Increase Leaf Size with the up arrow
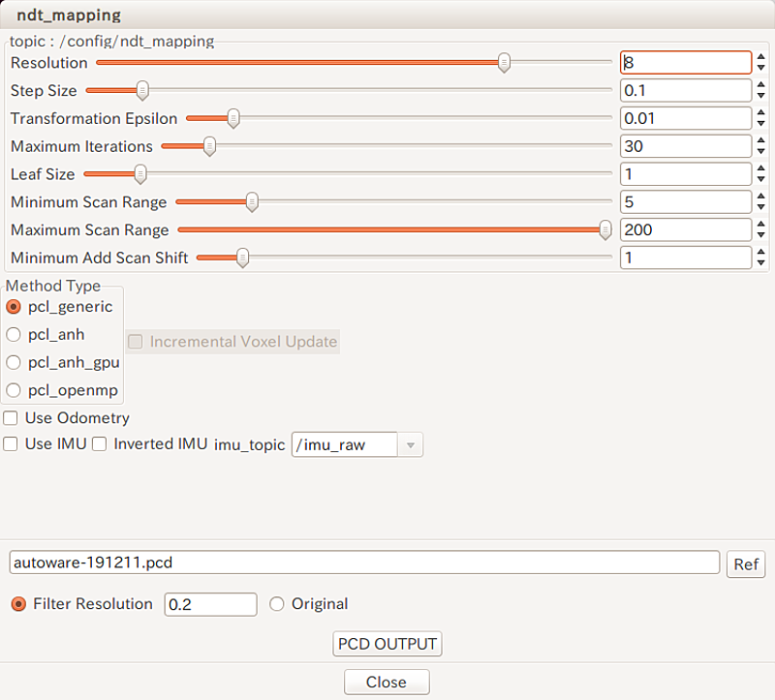Image resolution: width=775 pixels, height=700 pixels. tap(761, 168)
